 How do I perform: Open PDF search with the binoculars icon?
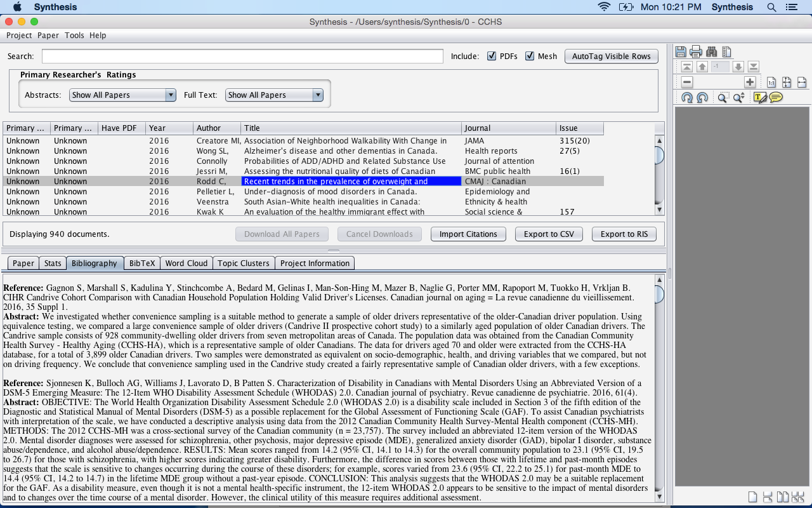click(x=711, y=51)
